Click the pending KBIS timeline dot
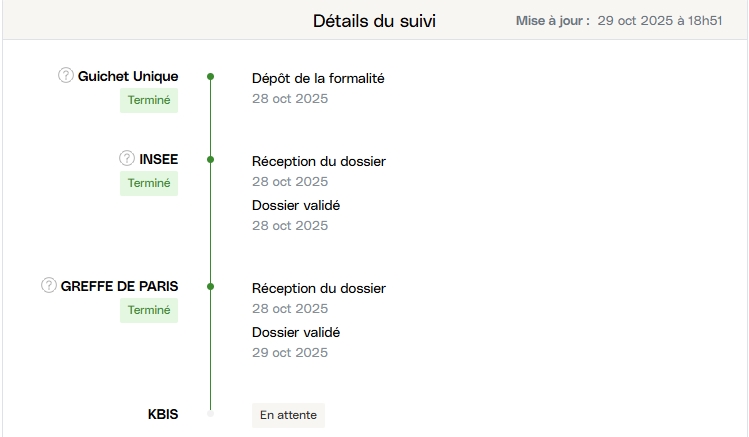 click(x=210, y=413)
